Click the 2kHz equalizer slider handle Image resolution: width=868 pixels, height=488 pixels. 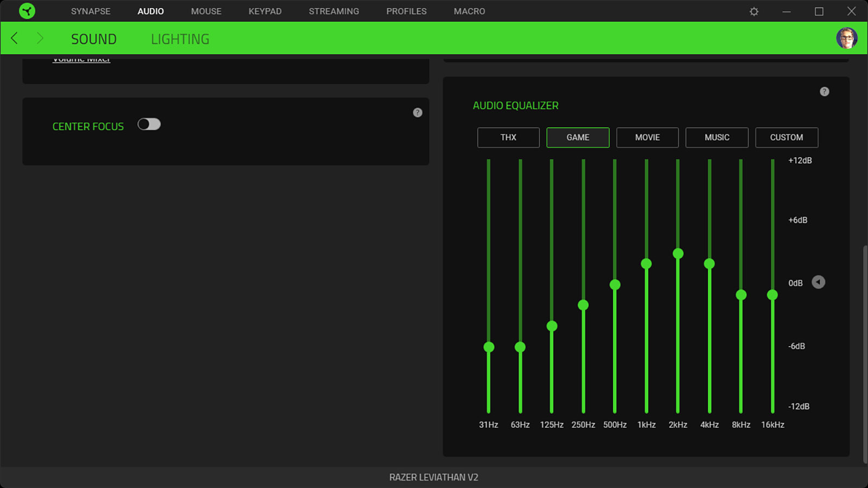(678, 253)
